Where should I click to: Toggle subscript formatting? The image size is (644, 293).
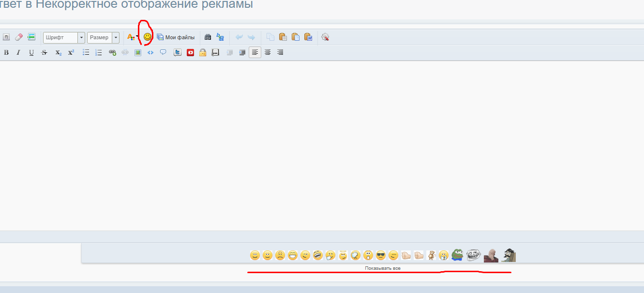point(58,52)
